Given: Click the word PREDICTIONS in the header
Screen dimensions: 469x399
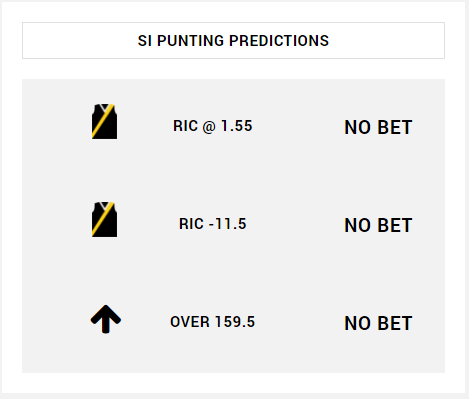Looking at the screenshot, I should click(x=279, y=41).
